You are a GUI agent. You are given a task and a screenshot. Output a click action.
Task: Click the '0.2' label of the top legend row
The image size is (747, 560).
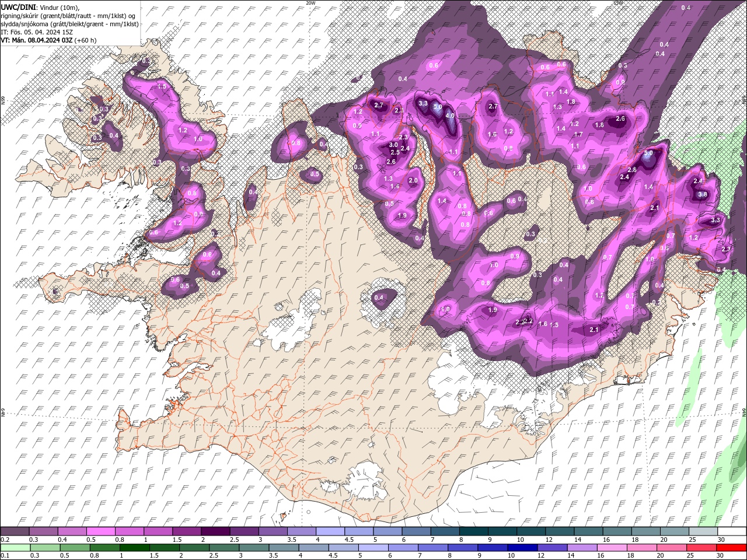point(5,540)
